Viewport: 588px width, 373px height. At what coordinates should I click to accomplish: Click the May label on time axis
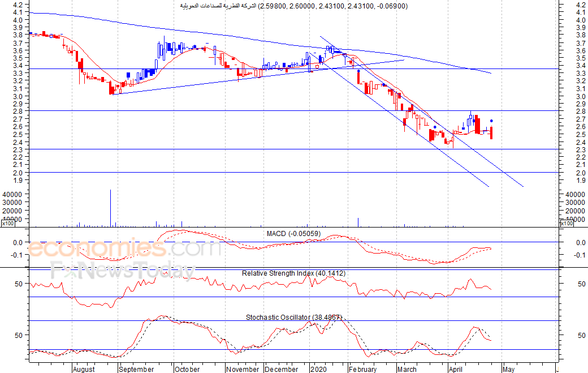[x=509, y=369]
